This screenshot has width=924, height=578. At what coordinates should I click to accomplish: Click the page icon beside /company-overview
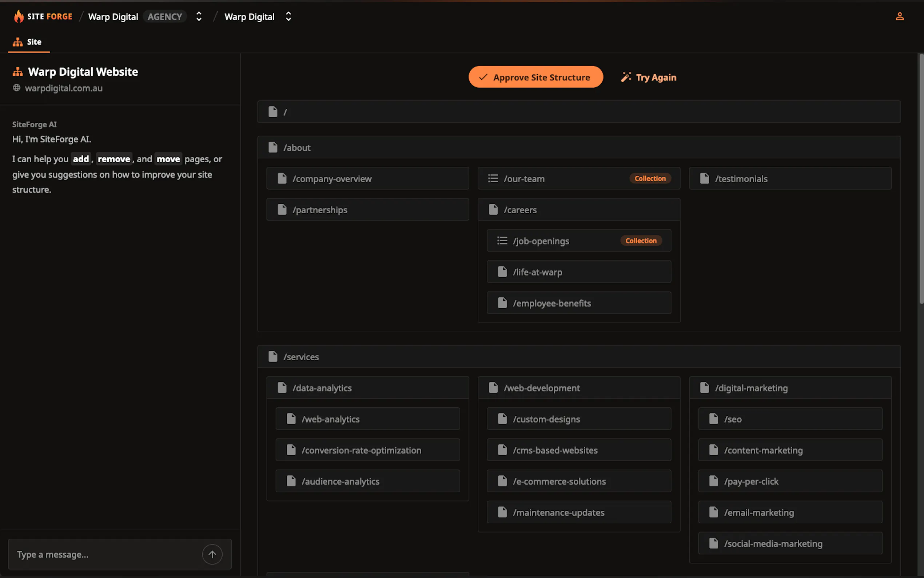click(x=282, y=178)
